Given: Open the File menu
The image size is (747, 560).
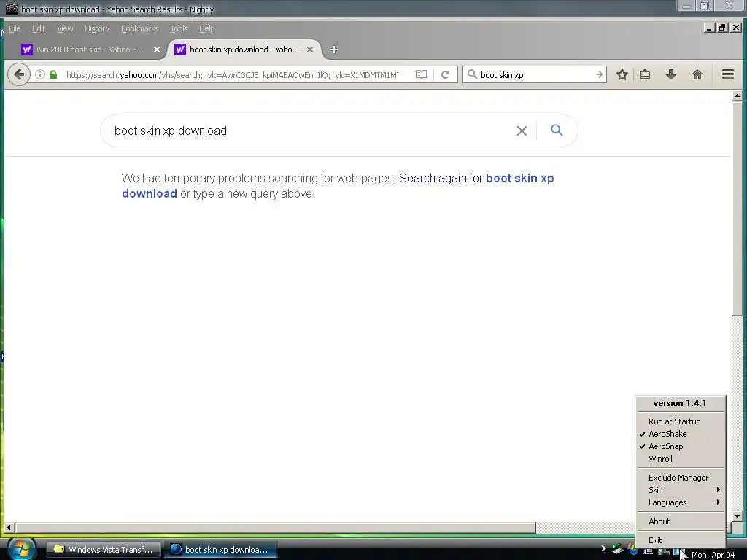Looking at the screenshot, I should (x=15, y=28).
